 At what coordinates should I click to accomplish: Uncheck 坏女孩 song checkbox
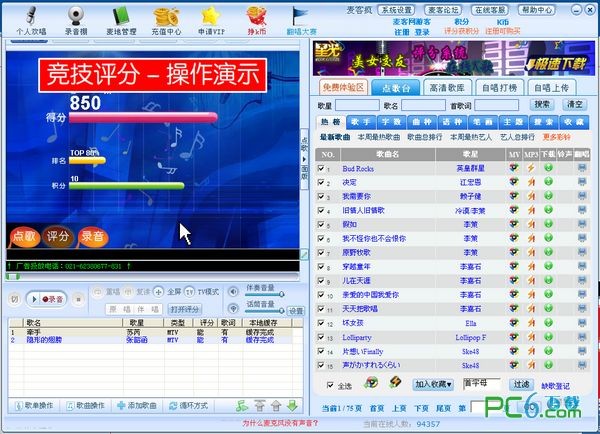321,323
